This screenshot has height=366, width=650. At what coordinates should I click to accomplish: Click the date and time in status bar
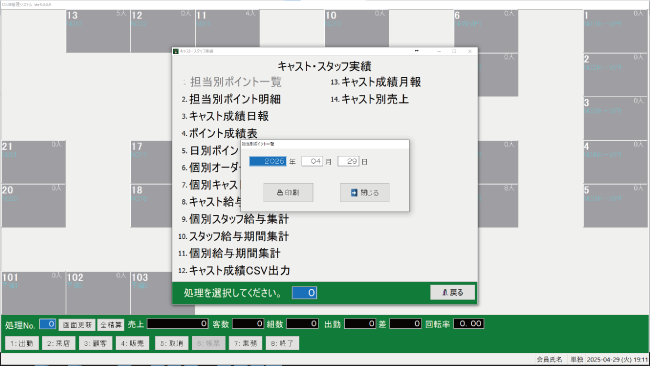[617, 359]
